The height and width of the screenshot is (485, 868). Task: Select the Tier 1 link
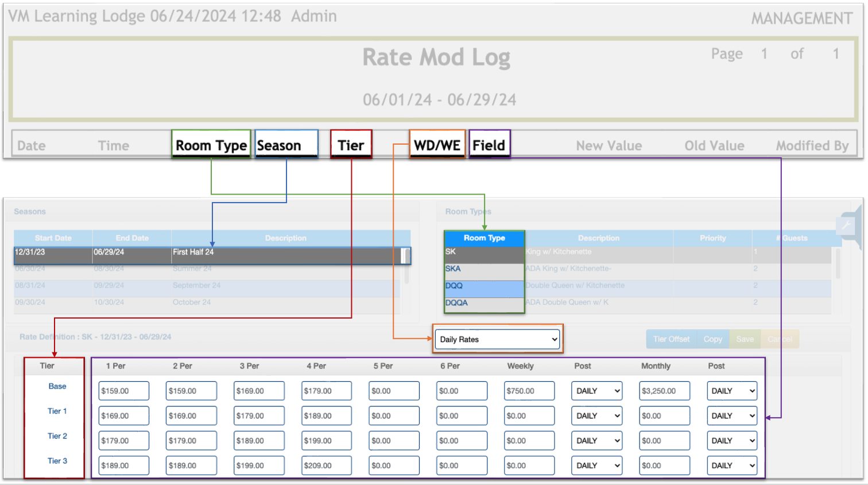click(x=57, y=411)
